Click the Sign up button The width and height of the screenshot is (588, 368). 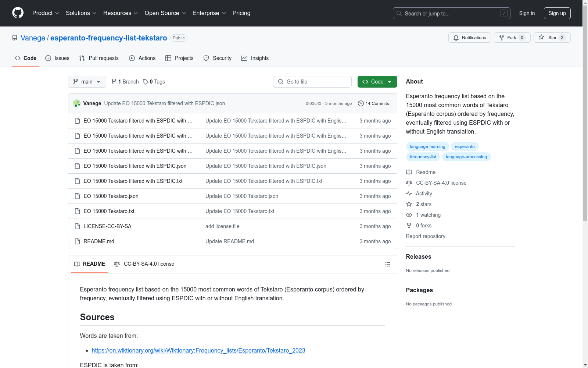click(557, 13)
